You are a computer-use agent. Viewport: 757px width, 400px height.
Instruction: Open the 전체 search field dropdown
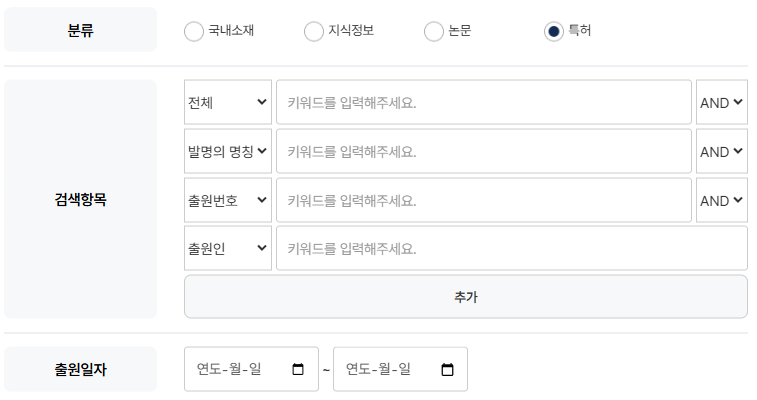coord(228,102)
